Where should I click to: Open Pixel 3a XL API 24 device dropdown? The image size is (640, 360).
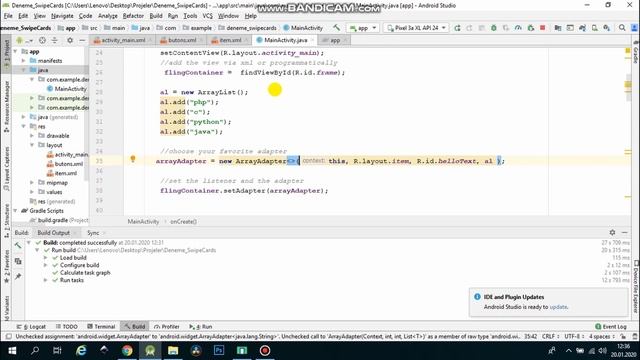[416, 28]
